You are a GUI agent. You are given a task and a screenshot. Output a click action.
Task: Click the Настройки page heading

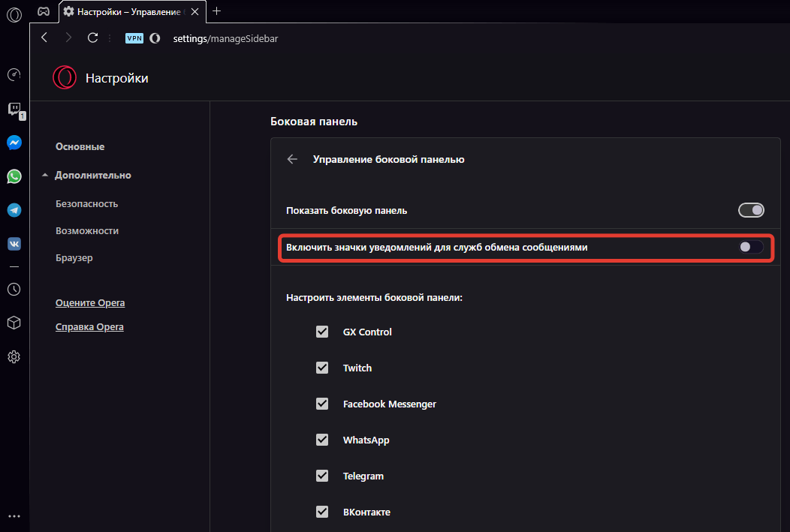point(117,78)
